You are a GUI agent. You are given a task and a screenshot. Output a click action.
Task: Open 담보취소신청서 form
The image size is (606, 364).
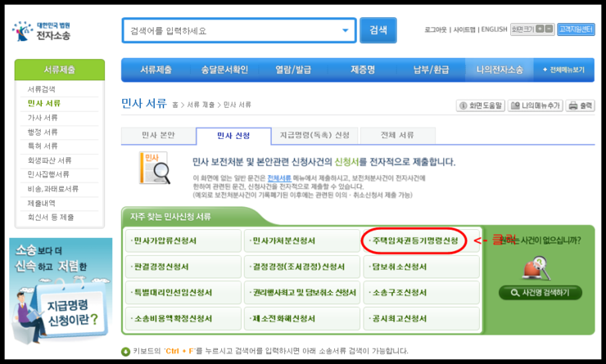(x=421, y=267)
